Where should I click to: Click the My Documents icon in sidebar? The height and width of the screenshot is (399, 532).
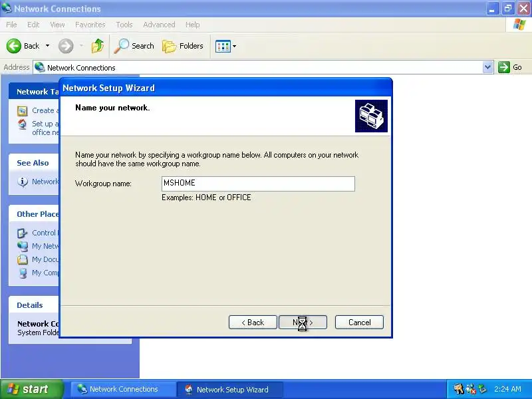point(23,259)
